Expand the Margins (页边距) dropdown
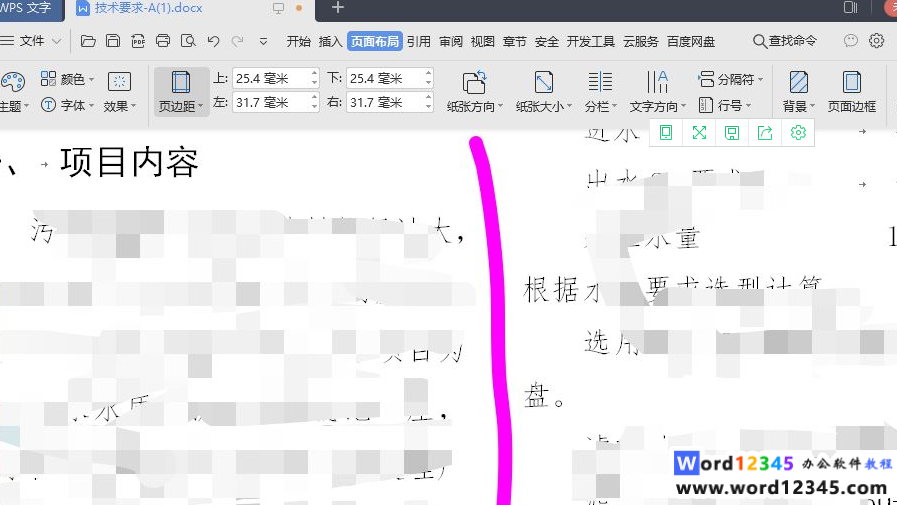Viewport: 897px width, 505px height. (181, 105)
